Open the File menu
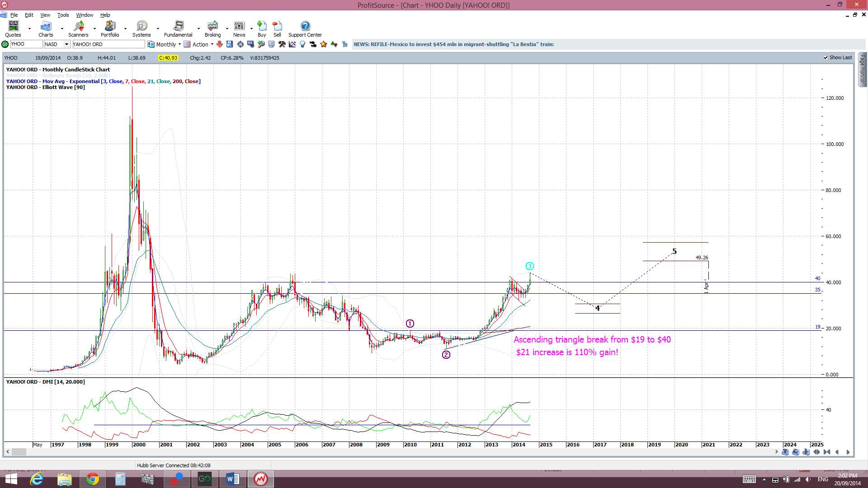The width and height of the screenshot is (868, 488). (x=14, y=15)
